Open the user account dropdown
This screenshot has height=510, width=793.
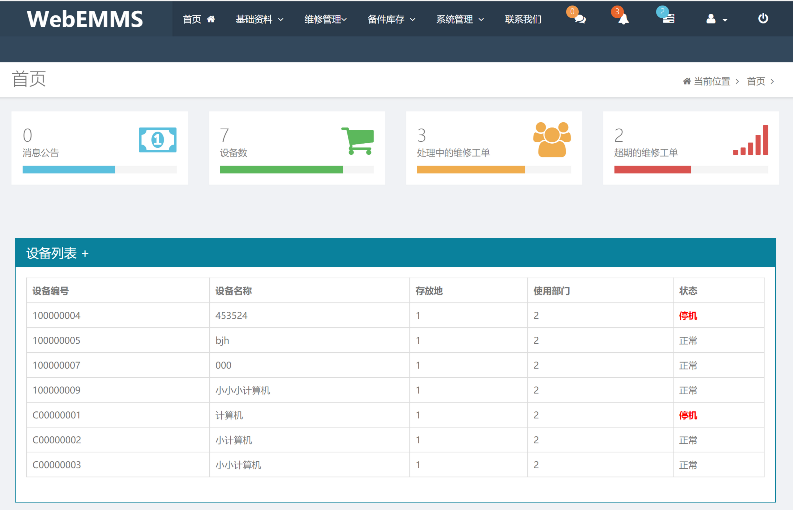(x=716, y=19)
